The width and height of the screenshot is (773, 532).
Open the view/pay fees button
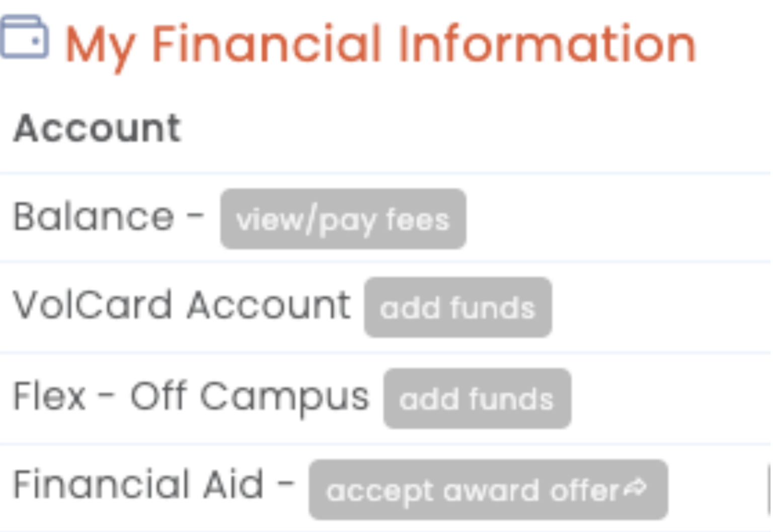(x=343, y=219)
